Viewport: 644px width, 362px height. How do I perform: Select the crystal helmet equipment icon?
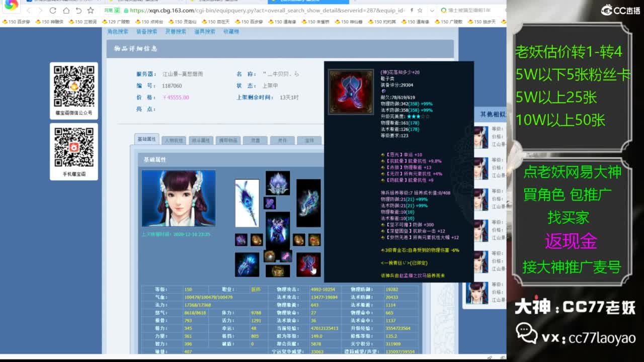click(278, 183)
